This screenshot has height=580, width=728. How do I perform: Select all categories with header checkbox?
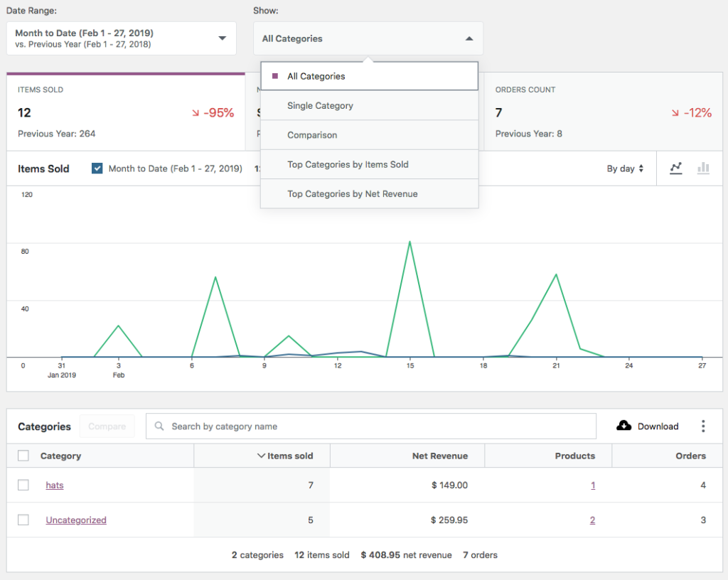[x=23, y=456]
